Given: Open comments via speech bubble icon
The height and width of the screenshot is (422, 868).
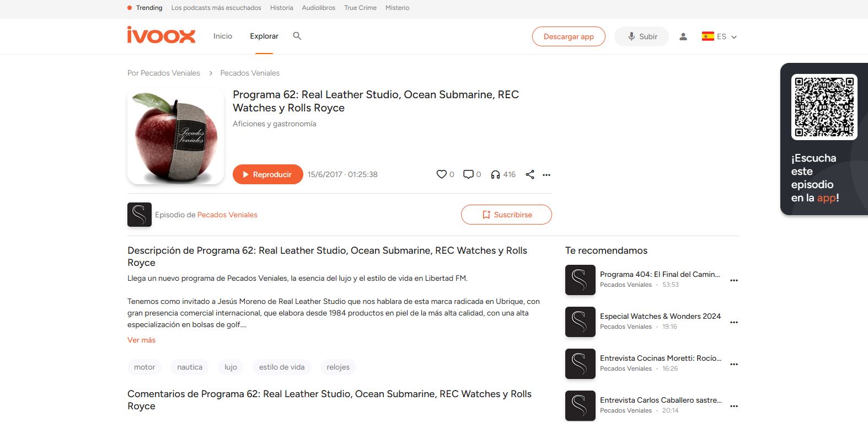Looking at the screenshot, I should [468, 174].
